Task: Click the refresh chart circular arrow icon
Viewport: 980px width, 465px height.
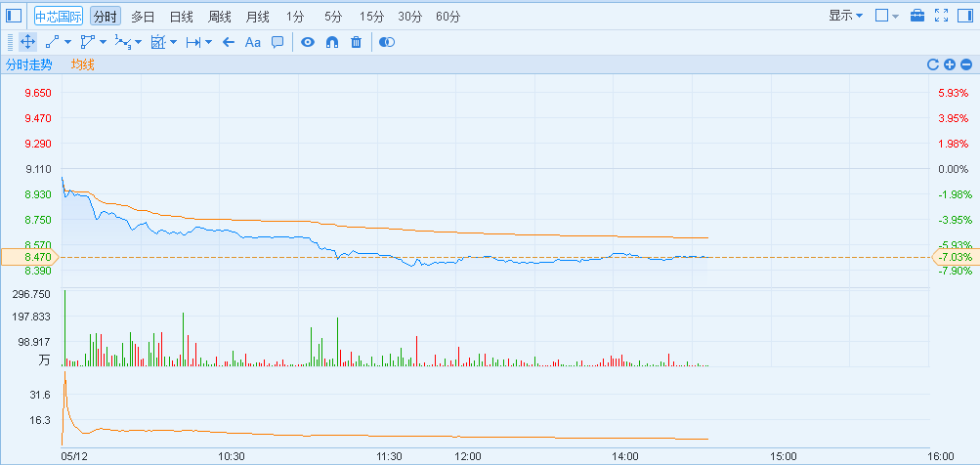Action: [933, 64]
